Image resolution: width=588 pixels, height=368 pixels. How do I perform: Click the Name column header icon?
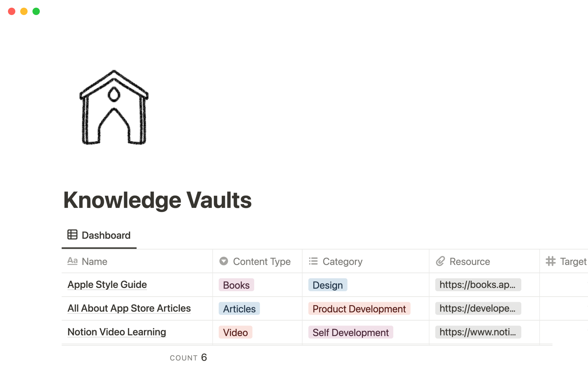click(x=73, y=261)
